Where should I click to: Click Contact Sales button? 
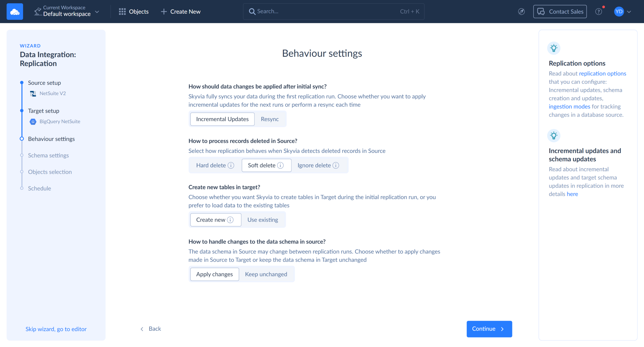pos(560,12)
